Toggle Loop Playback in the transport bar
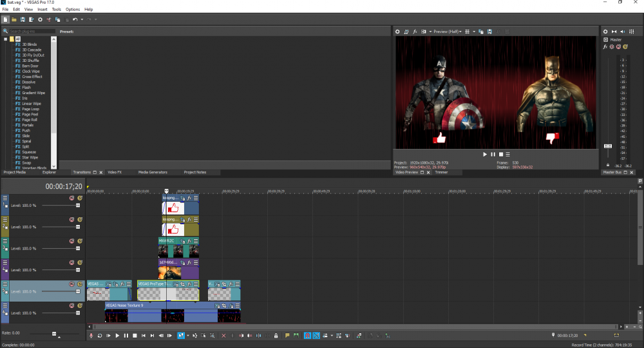 (x=100, y=336)
